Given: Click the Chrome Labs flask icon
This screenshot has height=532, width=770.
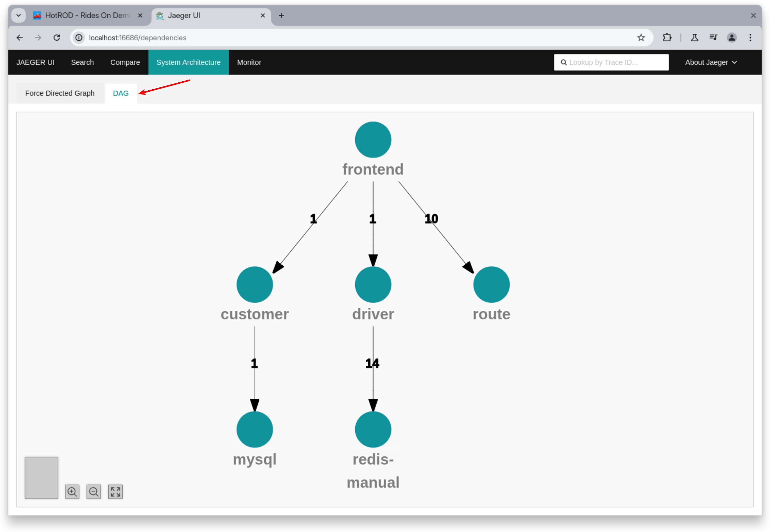Looking at the screenshot, I should (694, 38).
